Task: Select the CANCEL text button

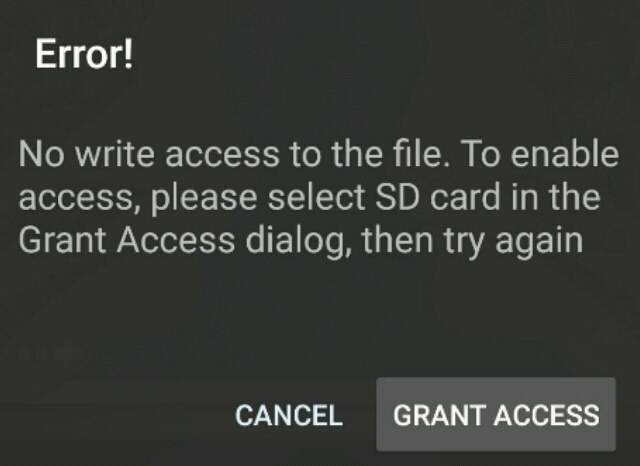Action: 289,415
